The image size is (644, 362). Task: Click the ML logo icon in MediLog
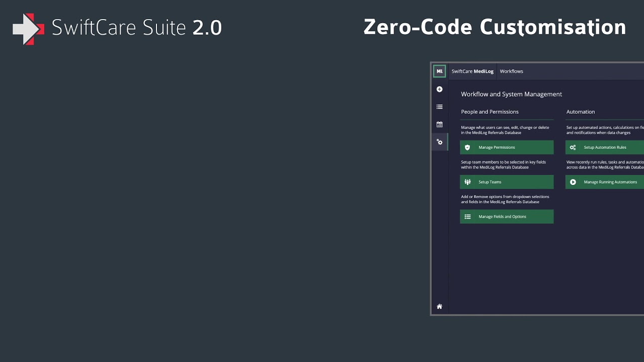(x=439, y=71)
